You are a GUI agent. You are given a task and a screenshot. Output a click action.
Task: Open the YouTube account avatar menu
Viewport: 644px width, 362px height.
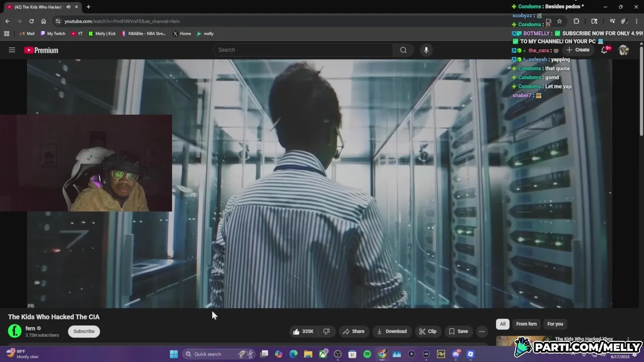tap(623, 50)
